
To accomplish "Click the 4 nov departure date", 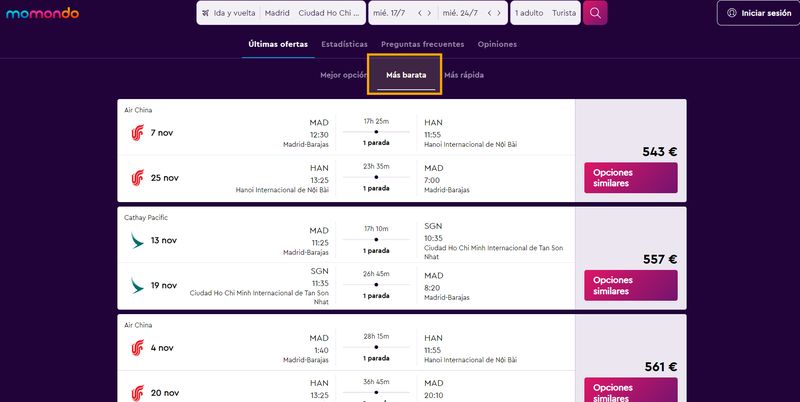I will (162, 348).
